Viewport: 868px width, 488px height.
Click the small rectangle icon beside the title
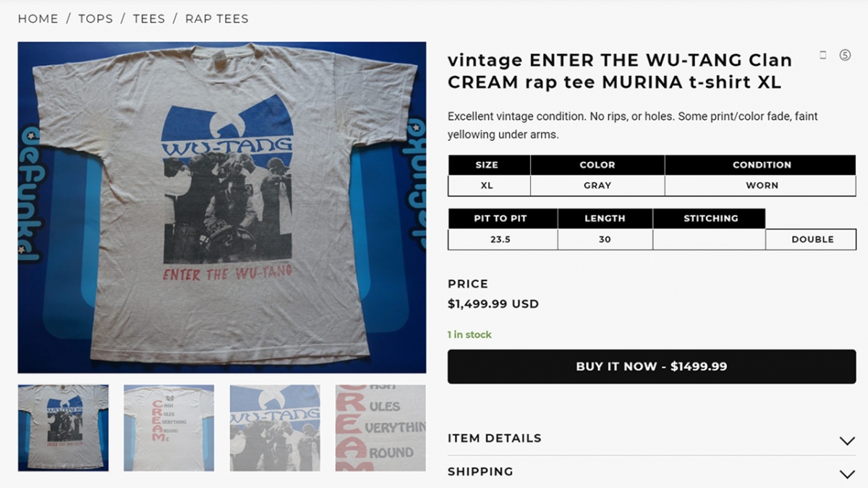point(823,55)
